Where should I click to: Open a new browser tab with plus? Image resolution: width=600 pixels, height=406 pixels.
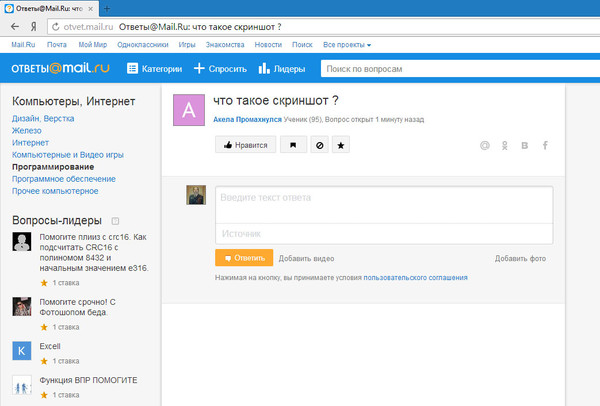(x=107, y=8)
